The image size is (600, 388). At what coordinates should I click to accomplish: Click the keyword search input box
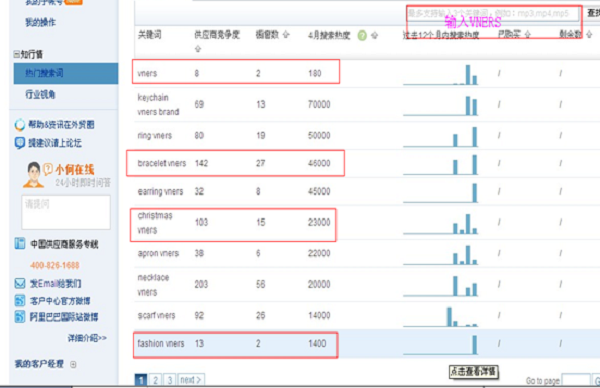pyautogui.click(x=493, y=14)
